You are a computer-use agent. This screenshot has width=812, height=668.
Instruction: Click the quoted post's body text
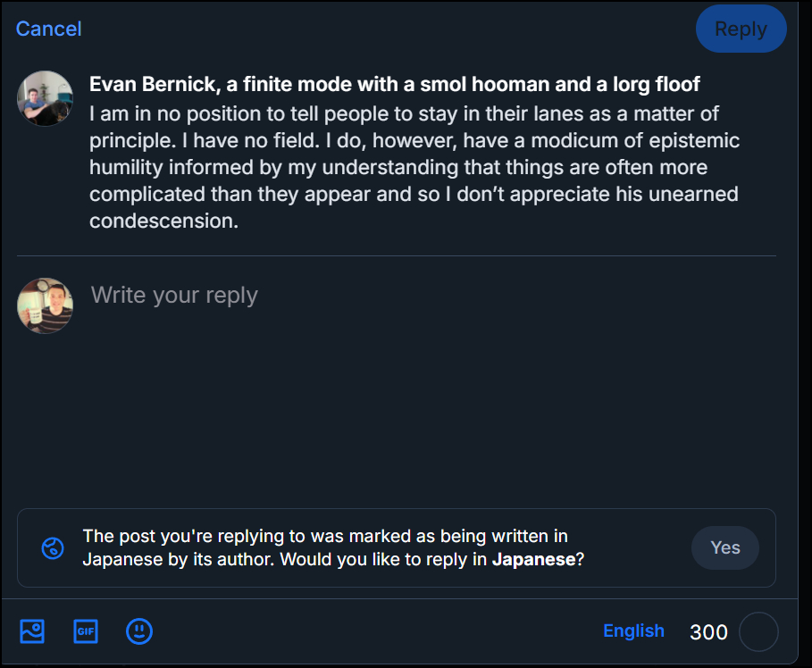click(x=413, y=167)
